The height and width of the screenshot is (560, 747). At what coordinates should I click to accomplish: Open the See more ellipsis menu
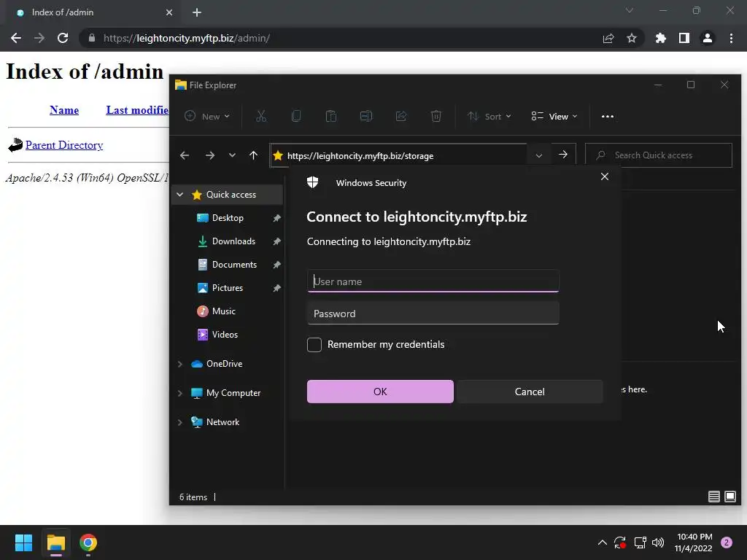coord(608,116)
